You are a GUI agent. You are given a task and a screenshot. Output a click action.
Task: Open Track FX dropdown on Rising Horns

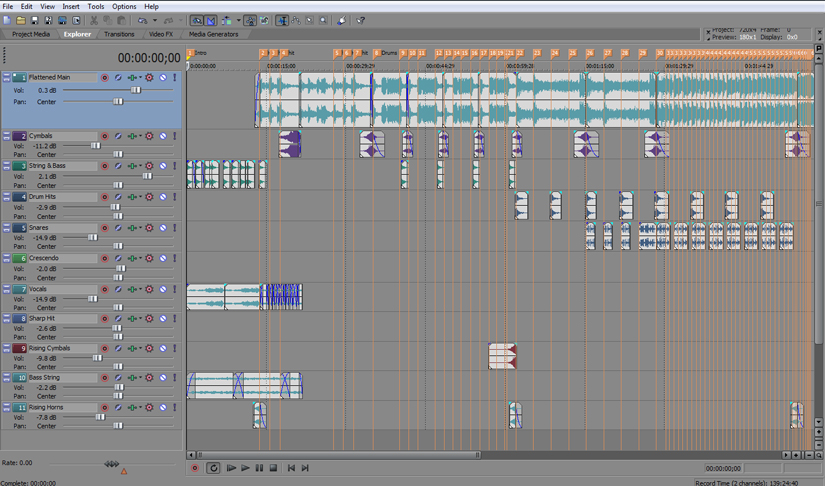pyautogui.click(x=140, y=408)
